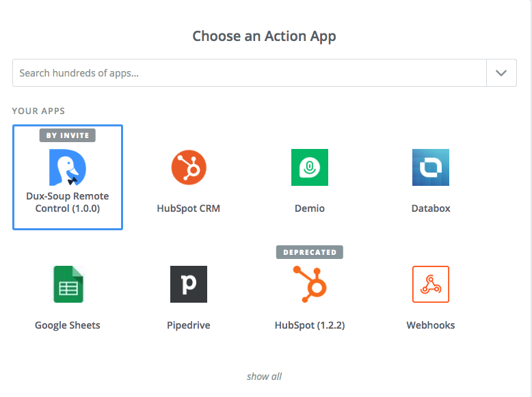This screenshot has width=532, height=397.
Task: Click the 'Dux-Soup Remote Control (1.0.0)' label
Action: [68, 202]
